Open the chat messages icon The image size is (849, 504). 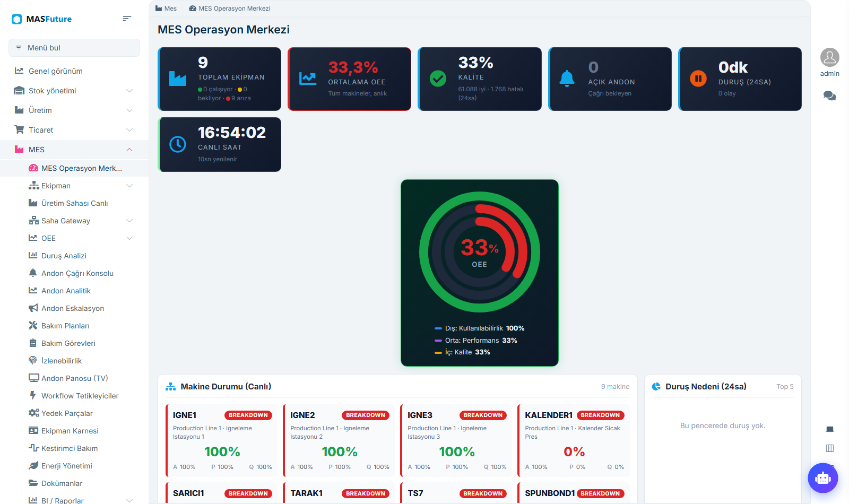point(830,95)
